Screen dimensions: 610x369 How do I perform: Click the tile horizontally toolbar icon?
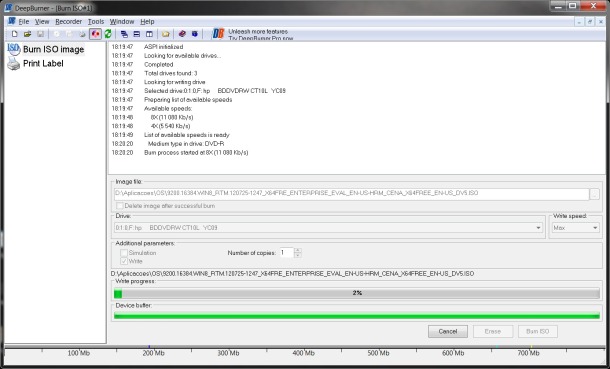click(137, 34)
